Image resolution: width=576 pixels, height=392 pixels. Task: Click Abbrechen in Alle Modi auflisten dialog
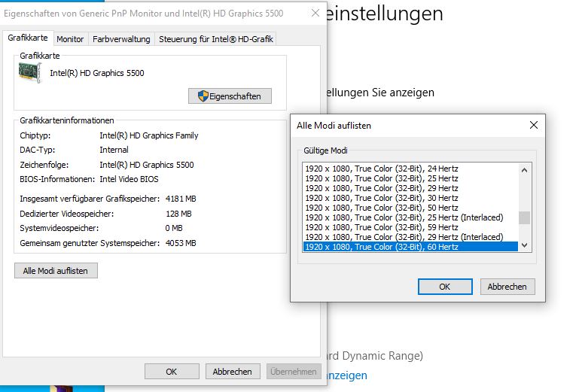pyautogui.click(x=507, y=287)
